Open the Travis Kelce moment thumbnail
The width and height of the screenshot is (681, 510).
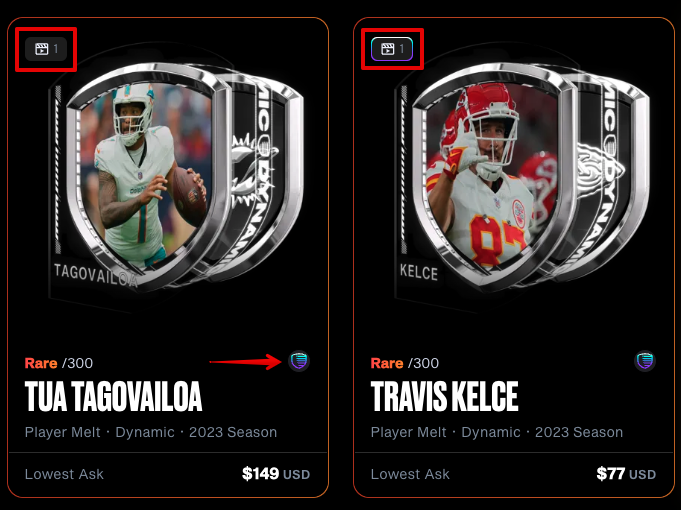tap(522, 178)
